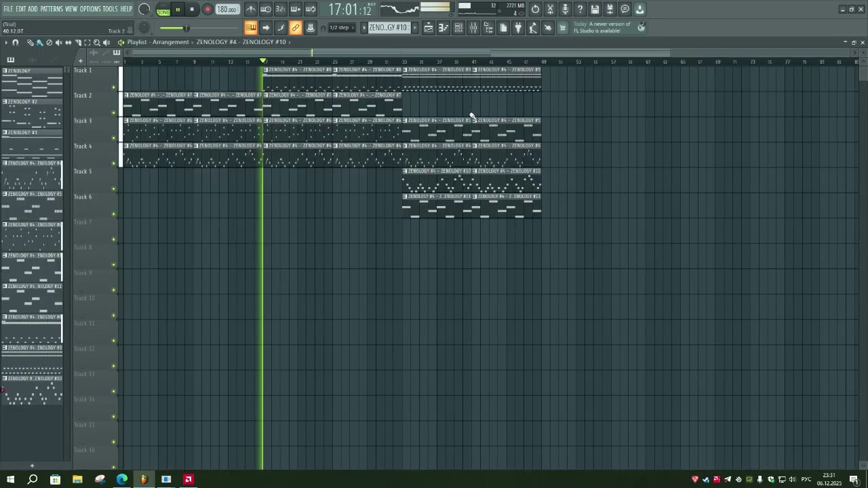Open the Browser icon
Viewport: 868px width, 488px height.
[x=488, y=28]
